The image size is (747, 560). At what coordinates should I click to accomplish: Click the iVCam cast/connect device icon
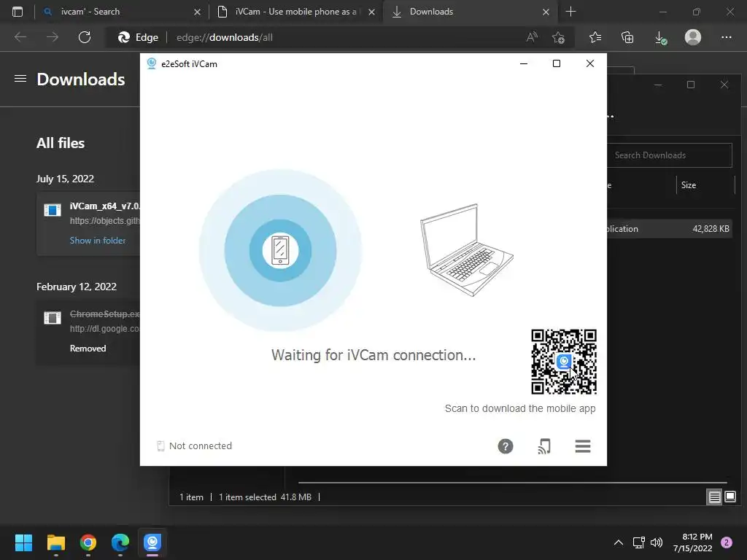[x=544, y=446]
